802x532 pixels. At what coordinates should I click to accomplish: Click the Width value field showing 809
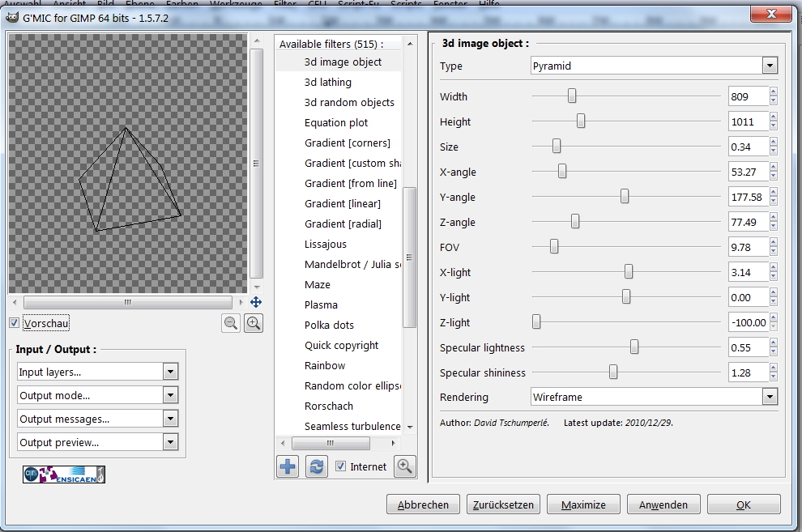pyautogui.click(x=749, y=96)
